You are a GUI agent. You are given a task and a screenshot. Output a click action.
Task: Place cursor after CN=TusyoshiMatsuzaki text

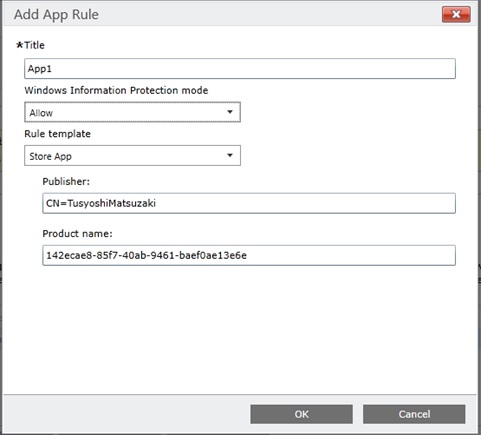click(157, 203)
